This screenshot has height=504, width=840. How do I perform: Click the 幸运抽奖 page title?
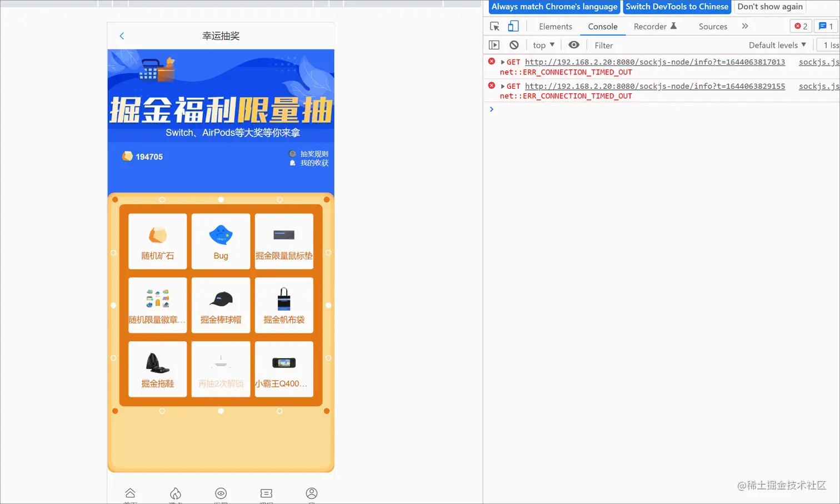221,36
